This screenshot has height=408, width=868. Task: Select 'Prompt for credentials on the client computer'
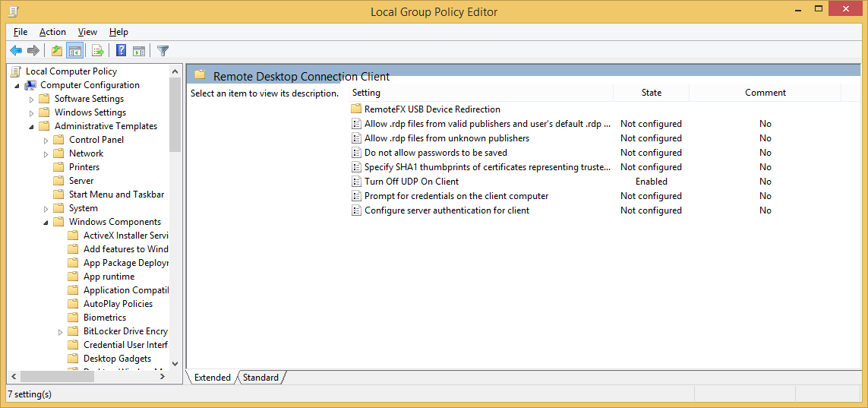pyautogui.click(x=456, y=195)
